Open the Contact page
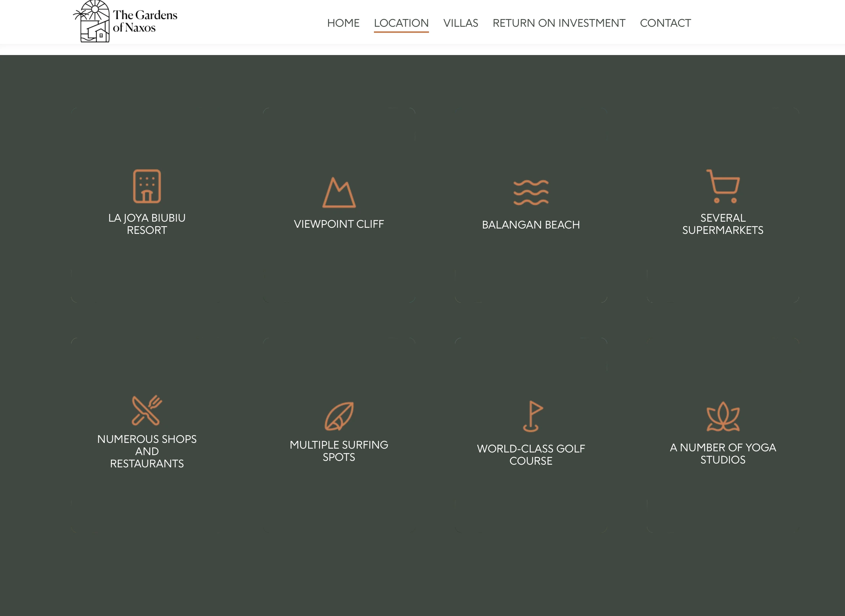Image resolution: width=845 pixels, height=616 pixels. (665, 23)
